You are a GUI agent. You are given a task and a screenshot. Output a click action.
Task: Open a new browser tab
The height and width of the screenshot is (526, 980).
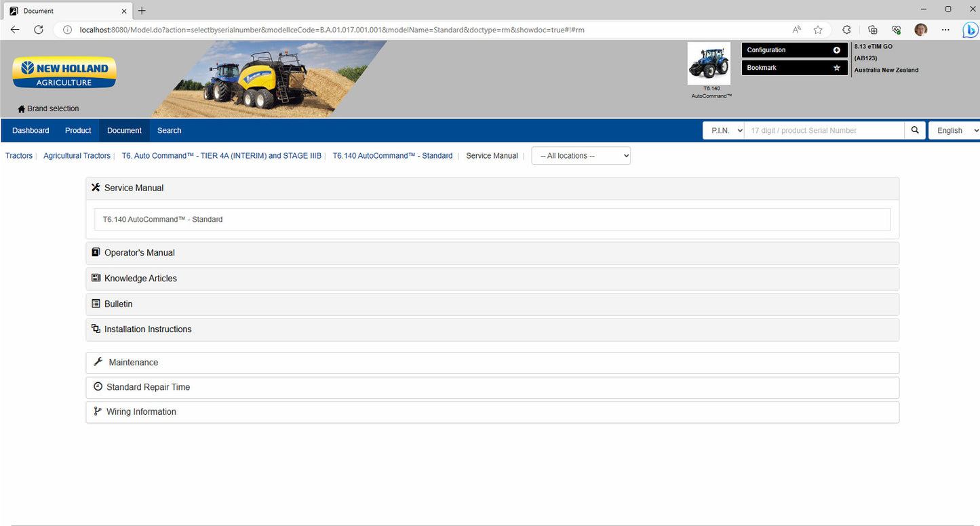pos(142,11)
